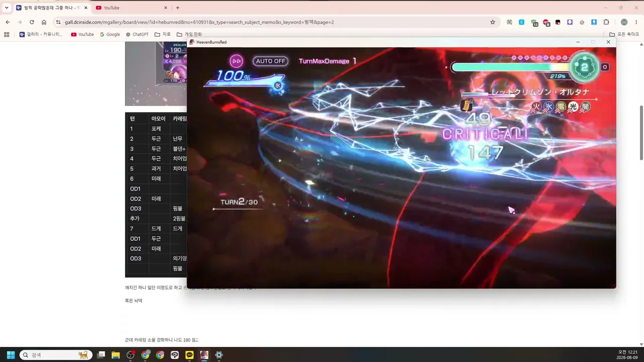The height and width of the screenshot is (362, 644).
Task: Expand the 자료 bookmark folder
Action: pyautogui.click(x=163, y=34)
